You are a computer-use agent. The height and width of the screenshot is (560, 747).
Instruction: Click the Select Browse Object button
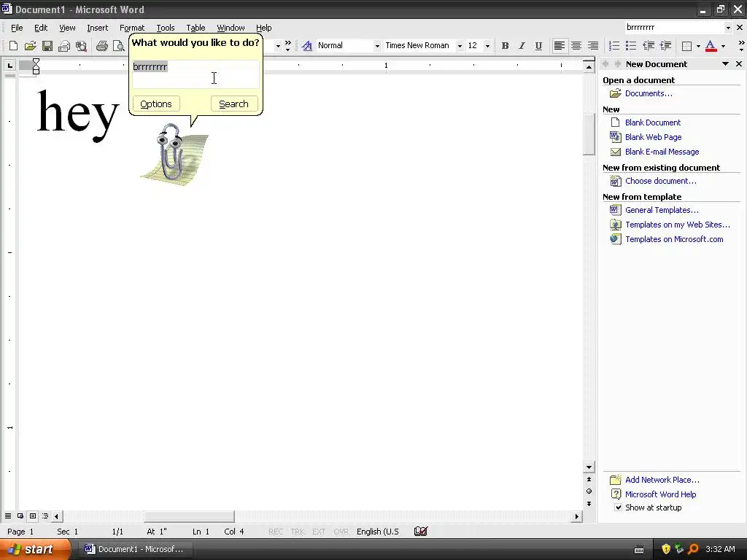pyautogui.click(x=589, y=491)
